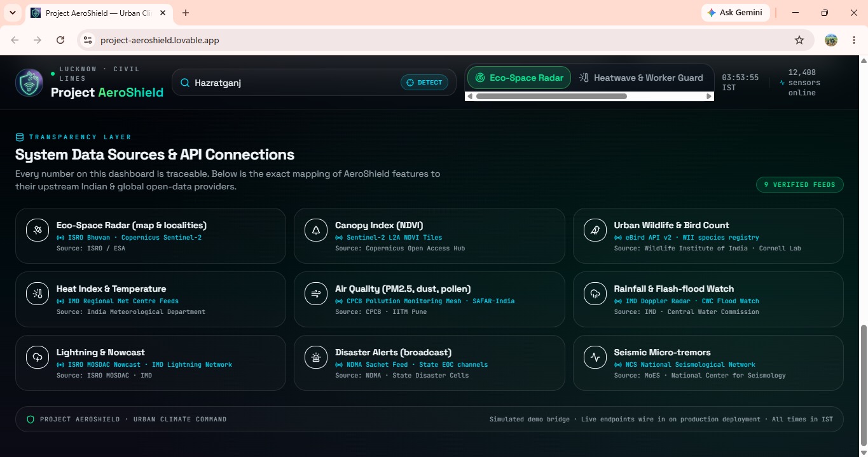This screenshot has width=868, height=457.
Task: Click the page scrollbar down arrow
Action: point(863,452)
